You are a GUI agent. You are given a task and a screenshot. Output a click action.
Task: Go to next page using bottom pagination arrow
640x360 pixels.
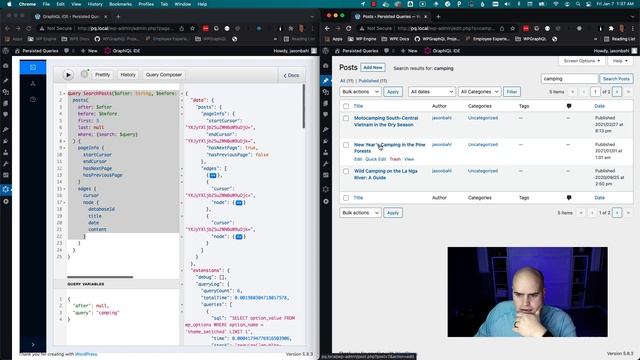[617, 213]
